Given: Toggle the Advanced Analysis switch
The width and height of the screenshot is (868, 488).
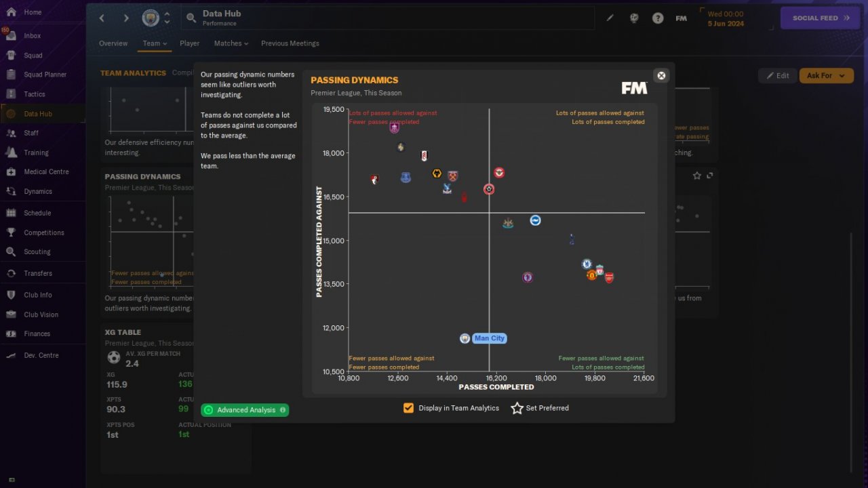Looking at the screenshot, I should point(245,410).
